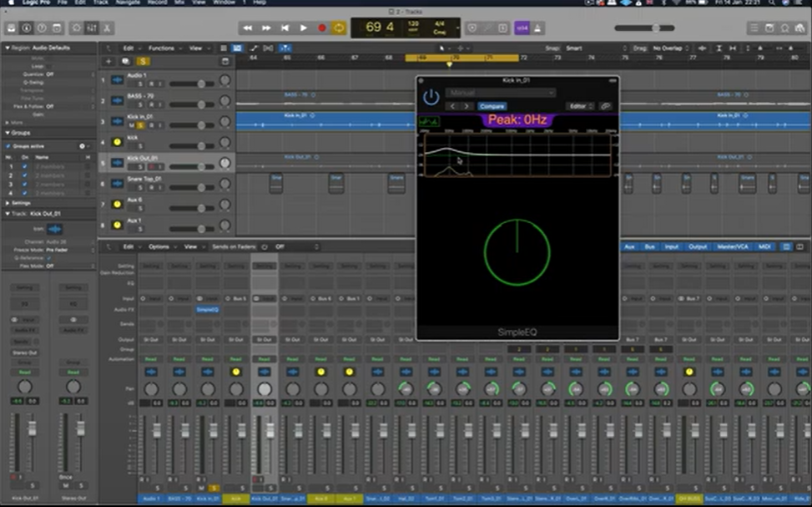Open the plugin Manual preset dropdown
The height and width of the screenshot is (507, 812).
click(x=500, y=93)
